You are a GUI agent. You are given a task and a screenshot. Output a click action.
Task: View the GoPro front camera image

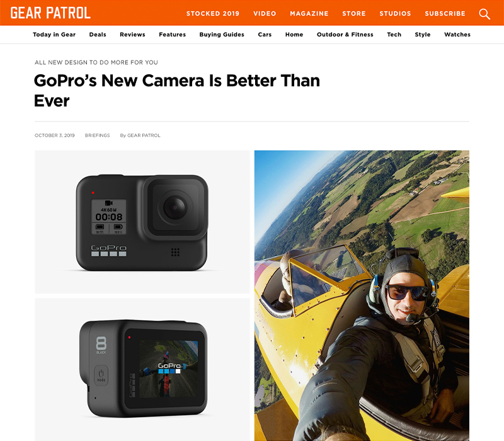[142, 222]
